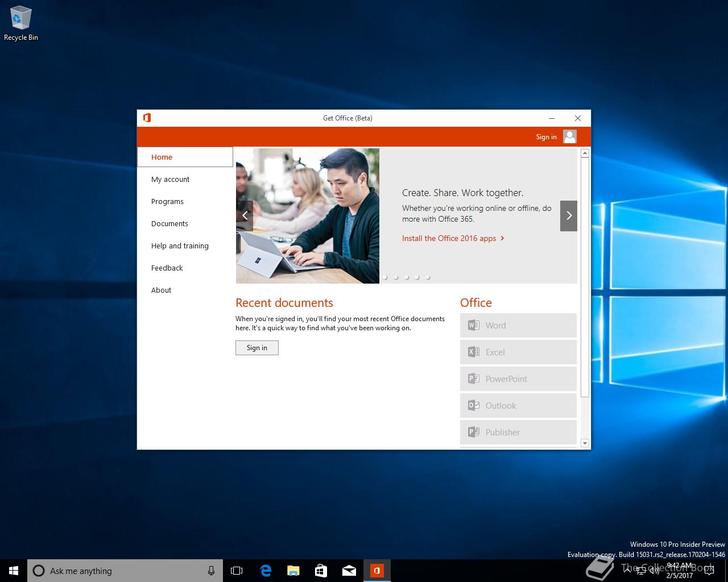The width and height of the screenshot is (728, 582).
Task: Select second carousel dot indicator
Action: [x=396, y=277]
